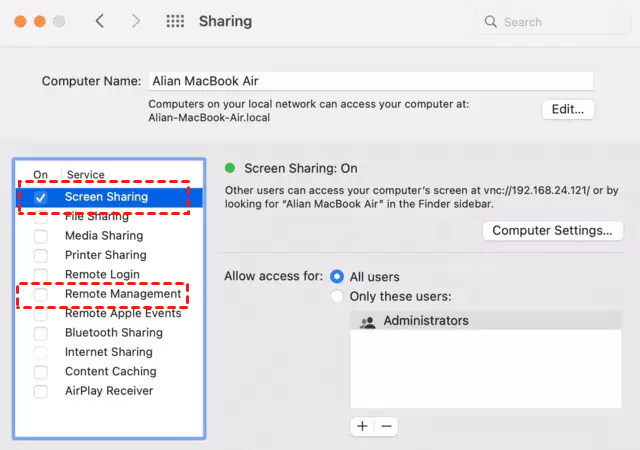Click the minus button under users list

click(x=386, y=426)
